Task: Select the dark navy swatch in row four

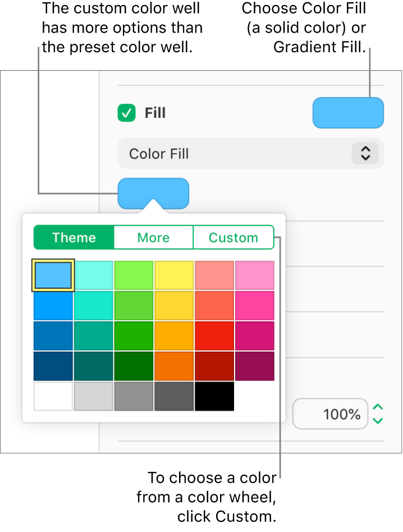Action: pos(53,366)
